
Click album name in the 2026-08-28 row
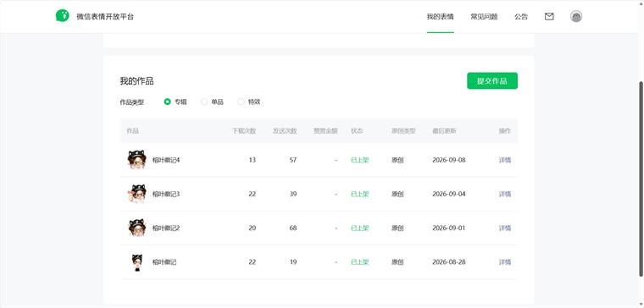[x=164, y=262]
